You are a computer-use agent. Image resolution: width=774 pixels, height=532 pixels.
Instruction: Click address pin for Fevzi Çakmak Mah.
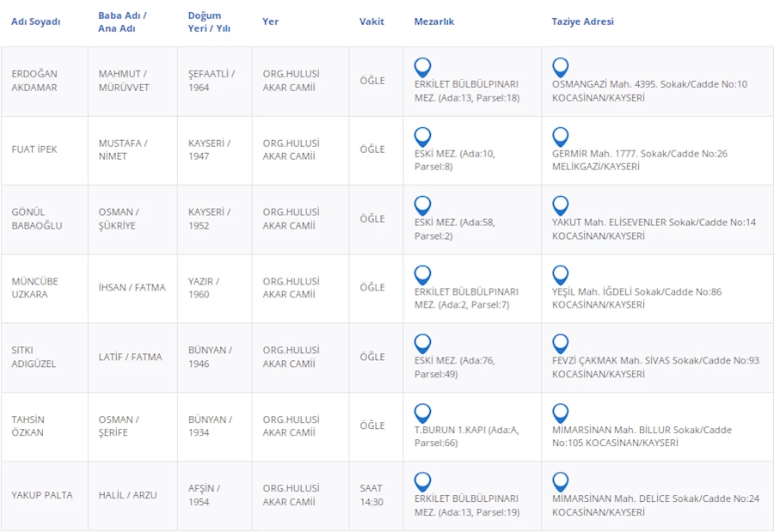click(560, 344)
